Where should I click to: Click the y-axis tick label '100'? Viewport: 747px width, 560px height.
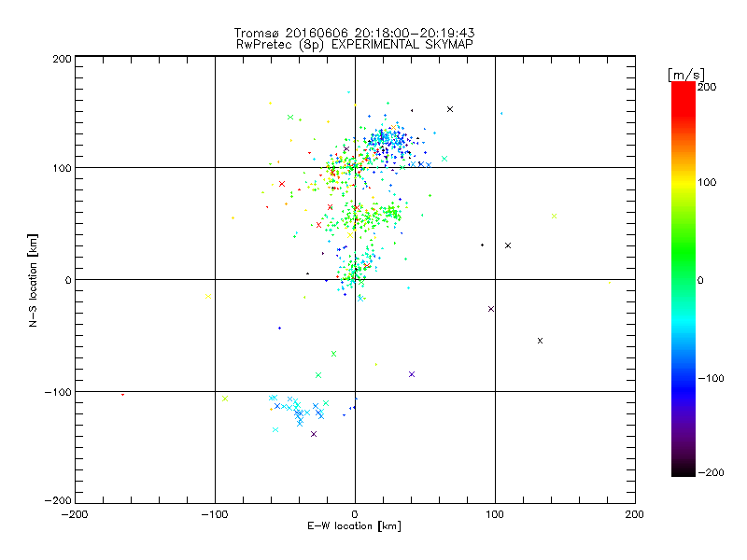pos(62,168)
